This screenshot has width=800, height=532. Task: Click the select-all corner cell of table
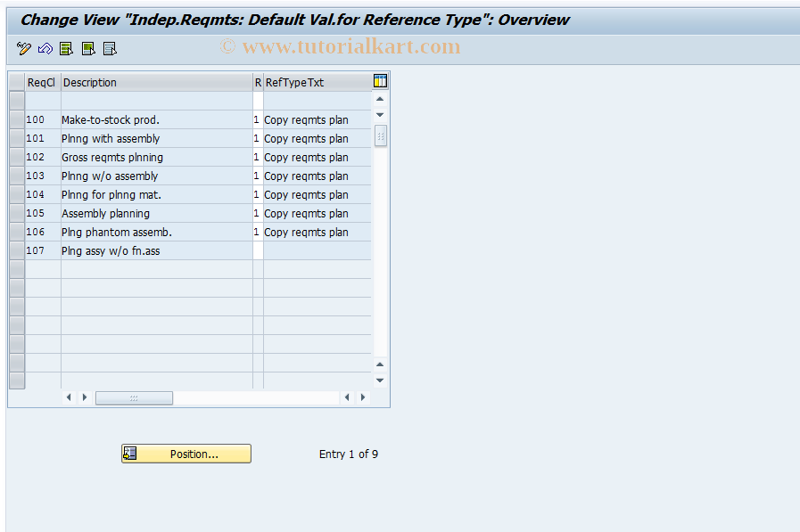(17, 82)
